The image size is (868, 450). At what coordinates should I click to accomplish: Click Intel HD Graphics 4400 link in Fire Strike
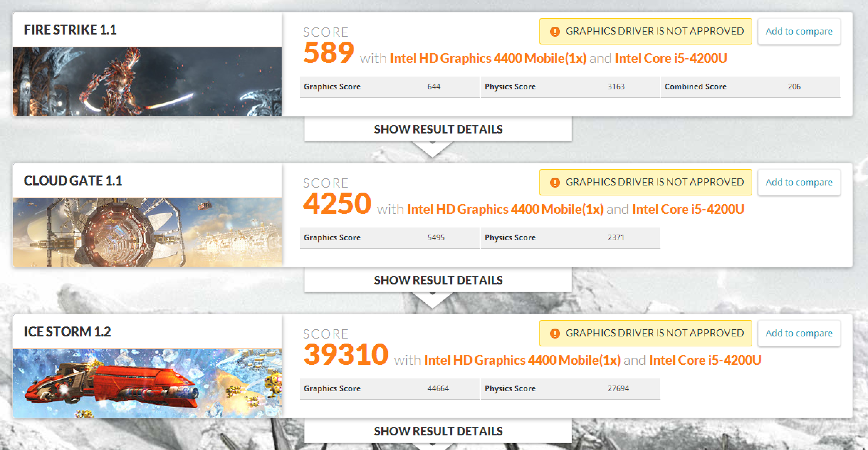pyautogui.click(x=488, y=58)
